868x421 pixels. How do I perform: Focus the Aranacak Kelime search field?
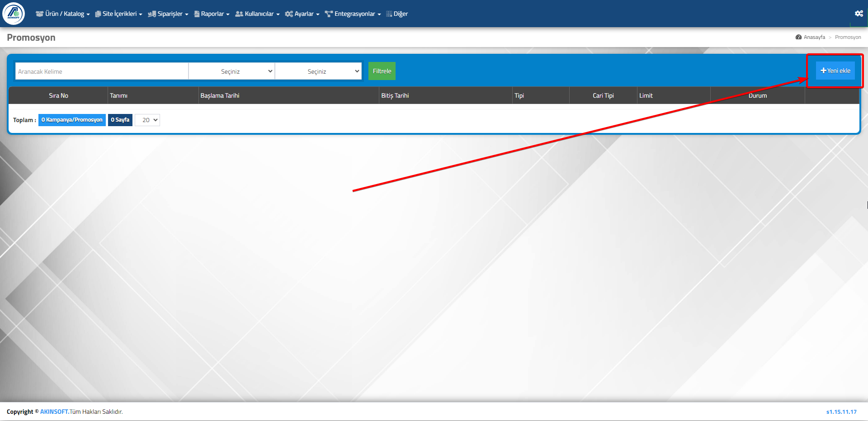[102, 71]
